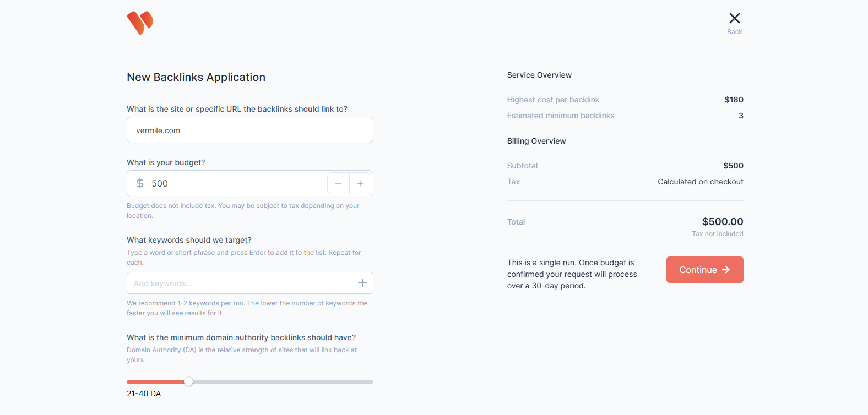Increase budget with the plus button
The width and height of the screenshot is (868, 415).
coord(360,183)
